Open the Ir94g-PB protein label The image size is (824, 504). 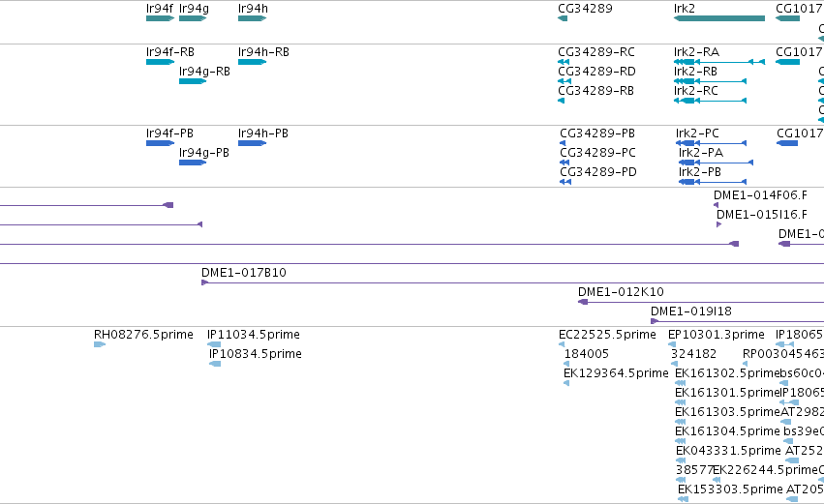(x=204, y=153)
